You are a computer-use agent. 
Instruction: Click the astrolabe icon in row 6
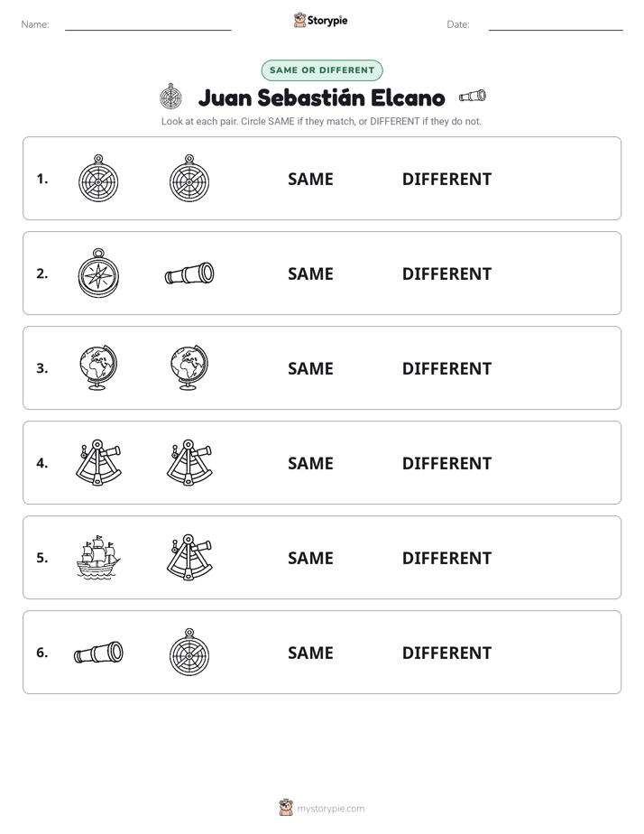[189, 652]
